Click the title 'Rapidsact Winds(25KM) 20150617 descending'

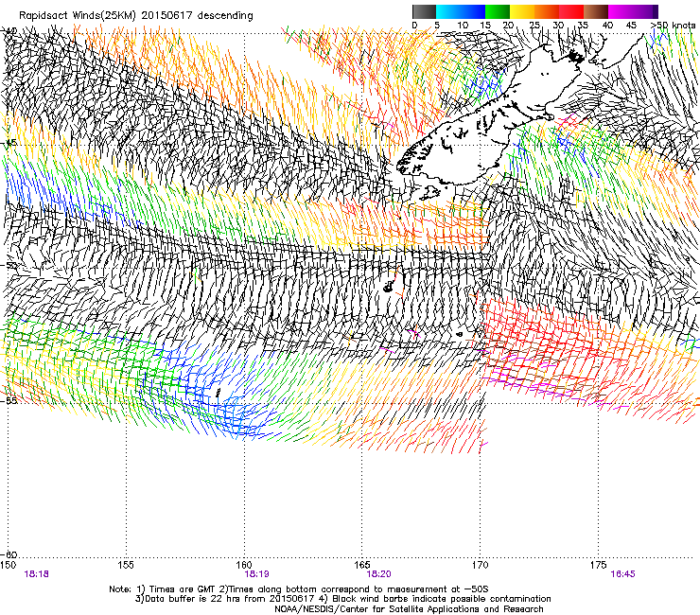click(x=136, y=16)
